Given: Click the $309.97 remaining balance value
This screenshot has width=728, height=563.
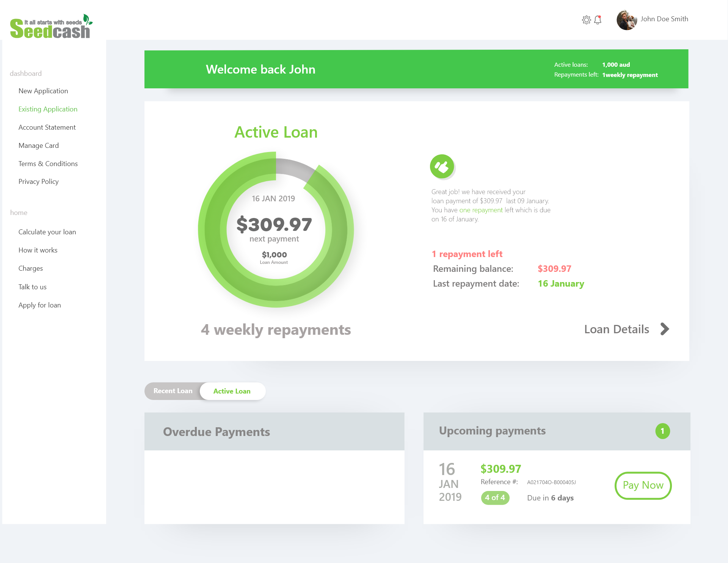Looking at the screenshot, I should point(554,269).
